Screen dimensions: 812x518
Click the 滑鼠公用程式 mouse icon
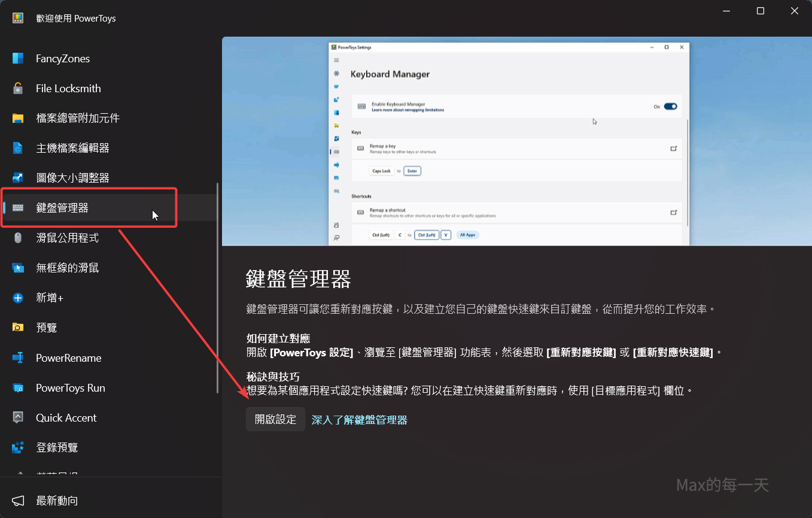[18, 238]
